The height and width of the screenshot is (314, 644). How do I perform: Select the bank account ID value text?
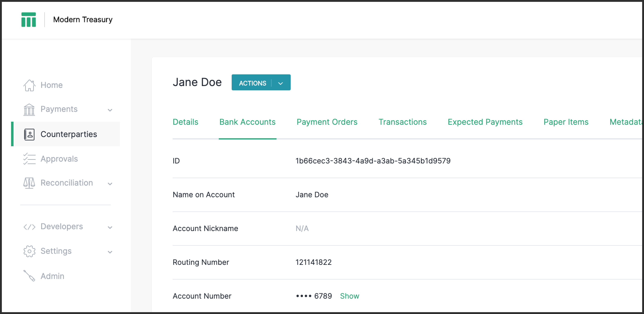pos(373,161)
